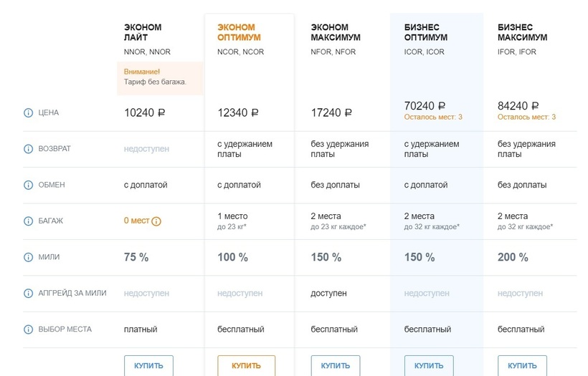Open the orange info icon next to 0 мест
Screen dimensions: 588x376
pos(156,221)
